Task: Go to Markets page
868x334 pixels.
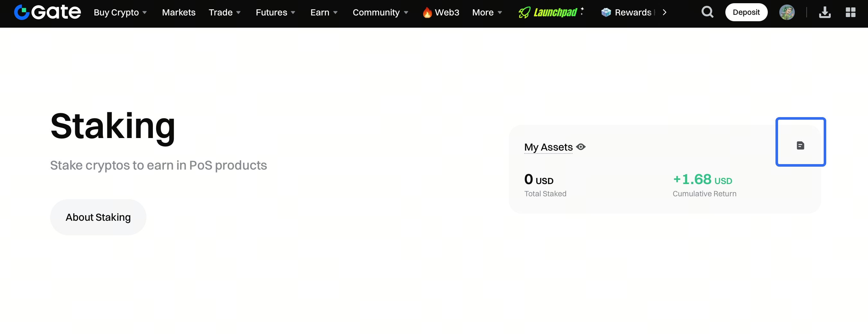Action: tap(179, 13)
